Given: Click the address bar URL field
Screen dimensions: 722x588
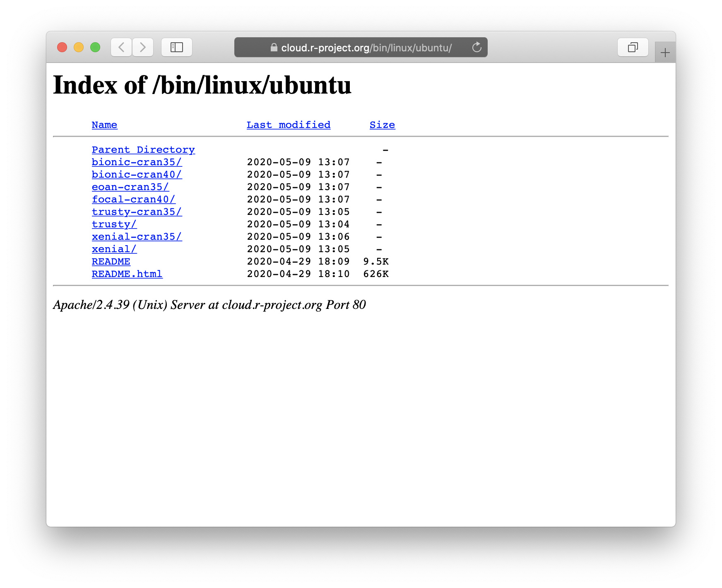Looking at the screenshot, I should (364, 47).
